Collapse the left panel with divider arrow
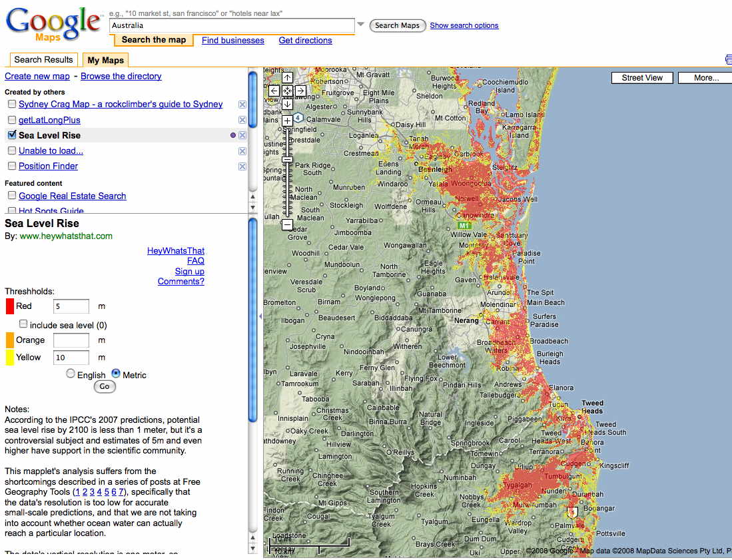This screenshot has height=560, width=732. point(260,316)
